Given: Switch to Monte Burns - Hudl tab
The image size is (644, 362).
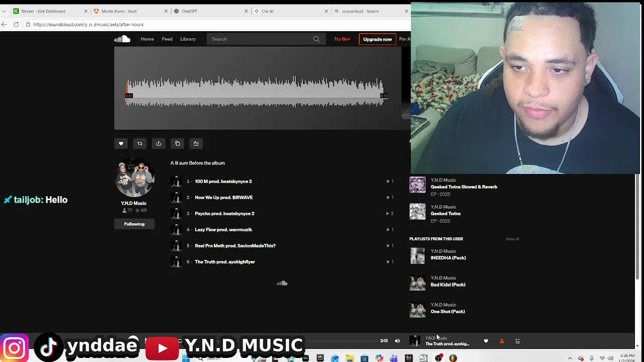Looking at the screenshot, I should pyautogui.click(x=131, y=11).
